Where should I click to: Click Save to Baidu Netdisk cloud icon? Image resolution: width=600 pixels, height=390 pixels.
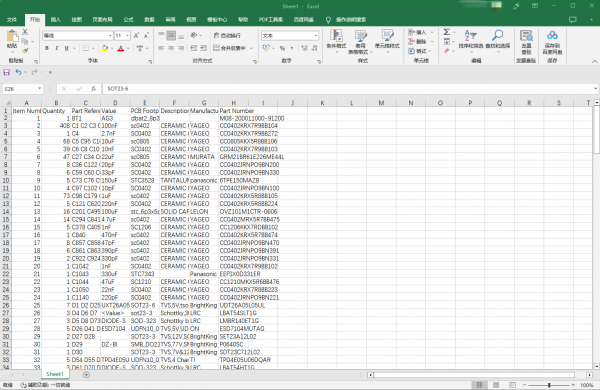[552, 36]
